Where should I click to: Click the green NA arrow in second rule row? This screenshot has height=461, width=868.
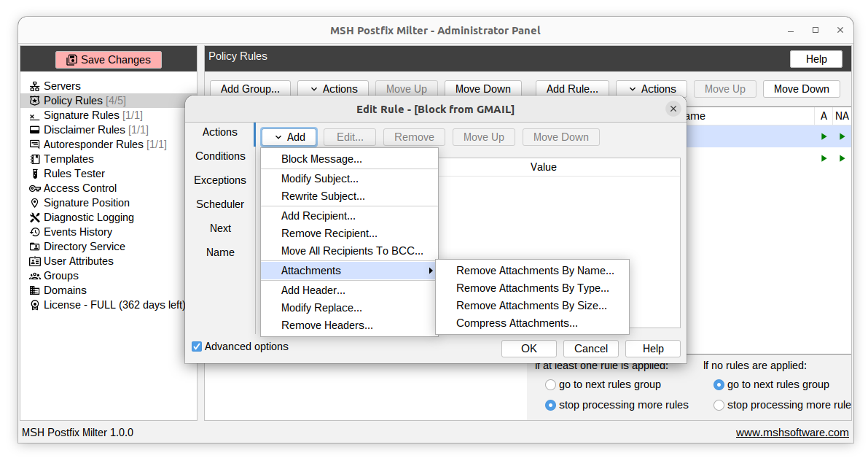tap(842, 158)
